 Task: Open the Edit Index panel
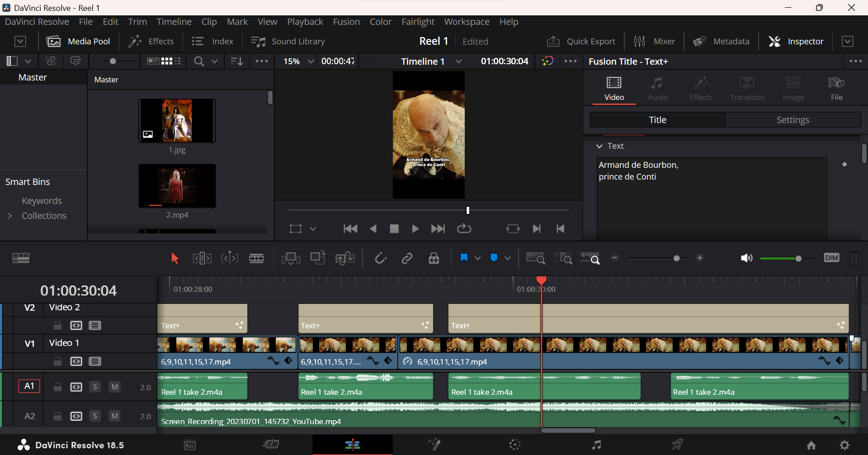point(212,41)
